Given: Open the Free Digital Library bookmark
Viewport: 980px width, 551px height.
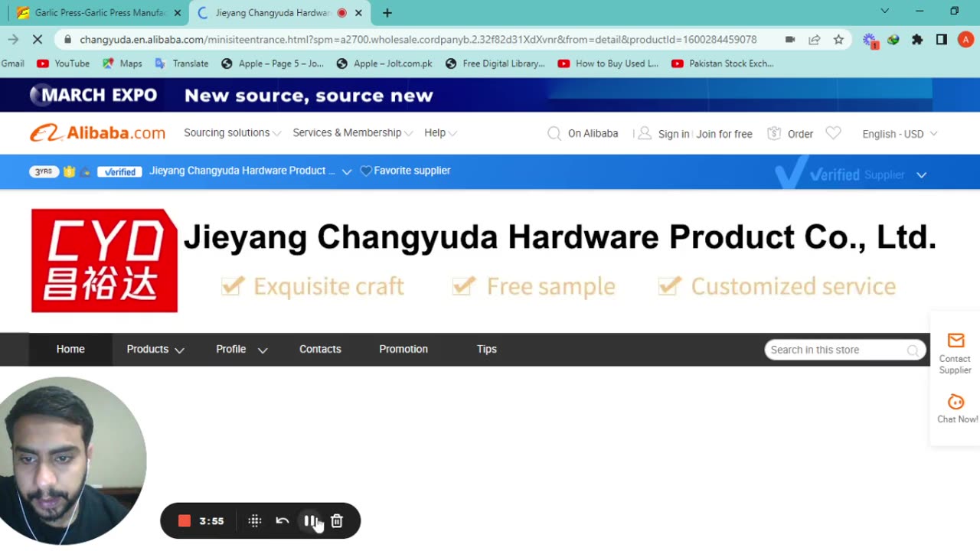Looking at the screenshot, I should pyautogui.click(x=495, y=64).
